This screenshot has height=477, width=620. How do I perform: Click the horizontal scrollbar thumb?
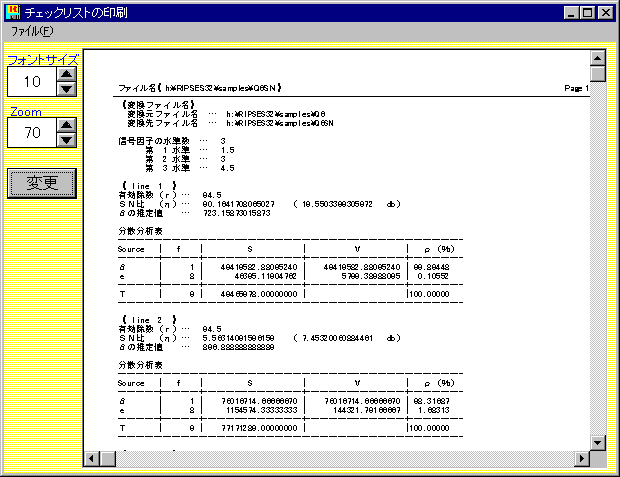pyautogui.click(x=108, y=458)
